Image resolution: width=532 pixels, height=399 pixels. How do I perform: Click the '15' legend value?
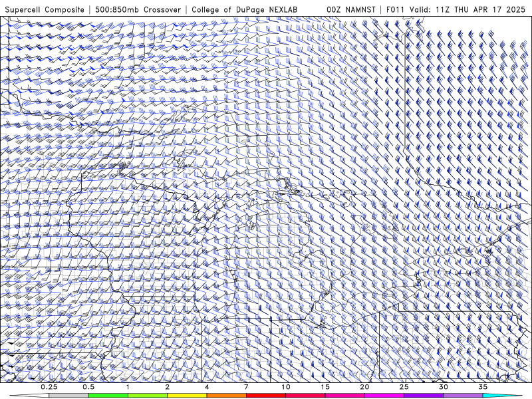coord(325,387)
